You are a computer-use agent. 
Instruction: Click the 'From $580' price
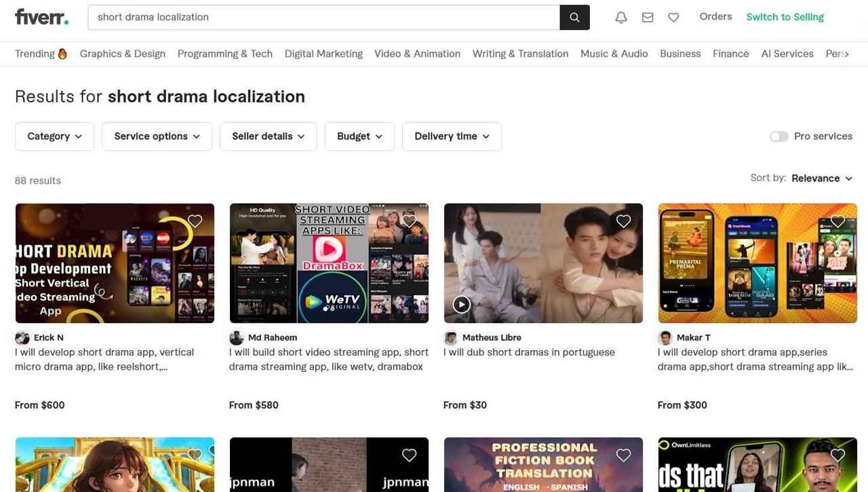pos(254,405)
